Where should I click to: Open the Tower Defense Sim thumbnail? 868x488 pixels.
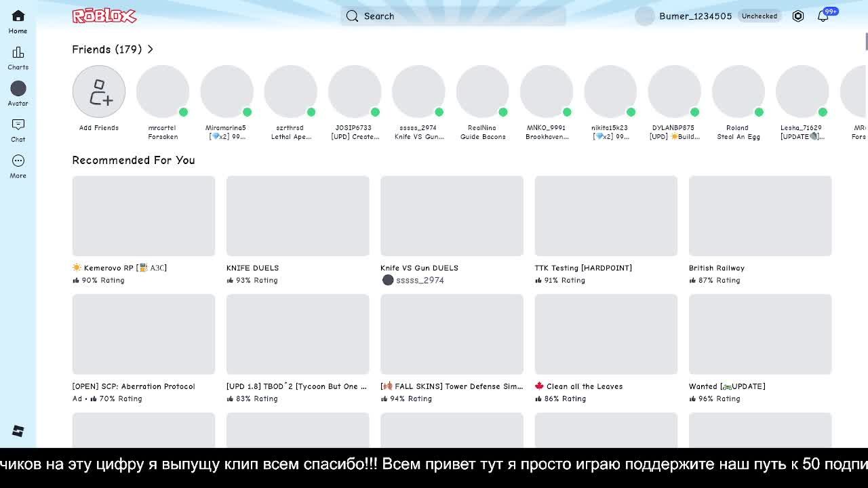pyautogui.click(x=452, y=334)
